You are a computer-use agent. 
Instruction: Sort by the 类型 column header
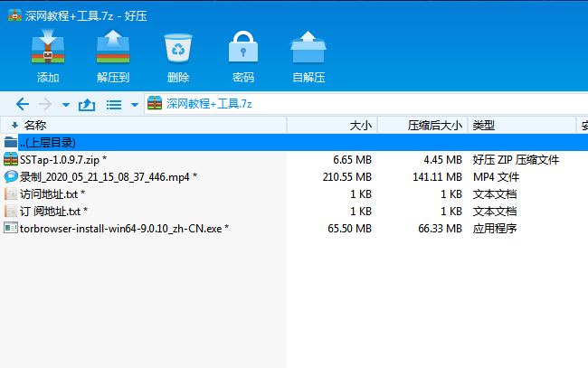(483, 126)
